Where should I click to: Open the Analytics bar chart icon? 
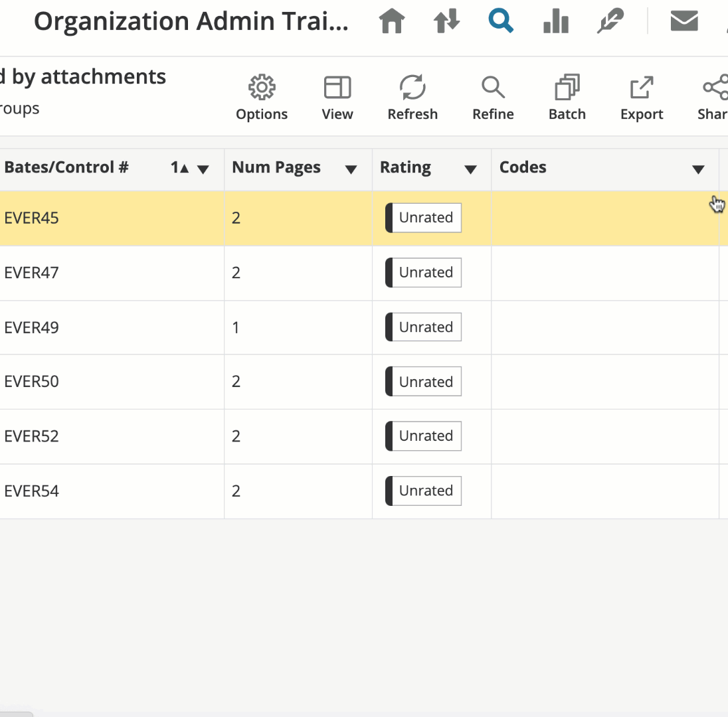pos(556,21)
